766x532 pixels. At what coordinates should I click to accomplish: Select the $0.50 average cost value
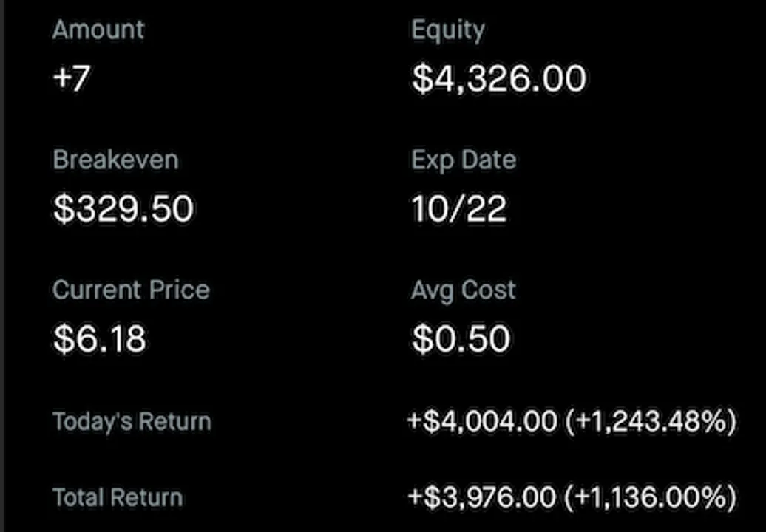tap(461, 338)
